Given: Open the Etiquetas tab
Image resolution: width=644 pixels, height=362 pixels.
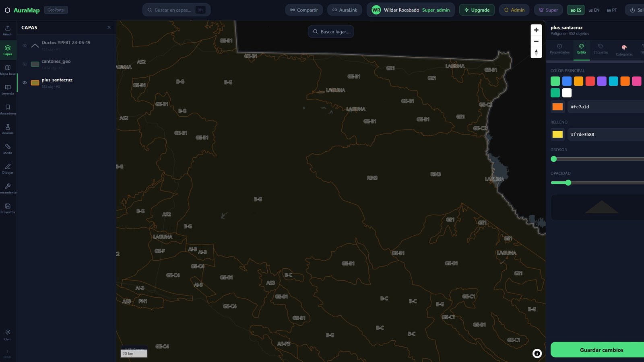Looking at the screenshot, I should [x=601, y=49].
